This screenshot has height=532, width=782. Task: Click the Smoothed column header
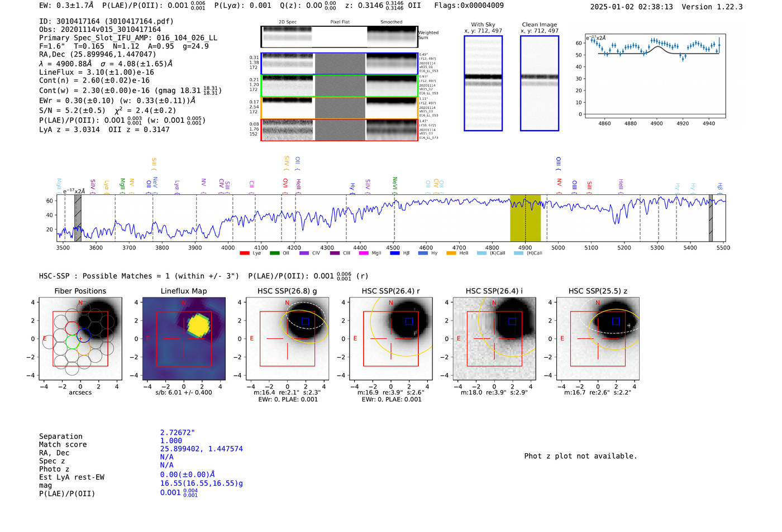[391, 22]
